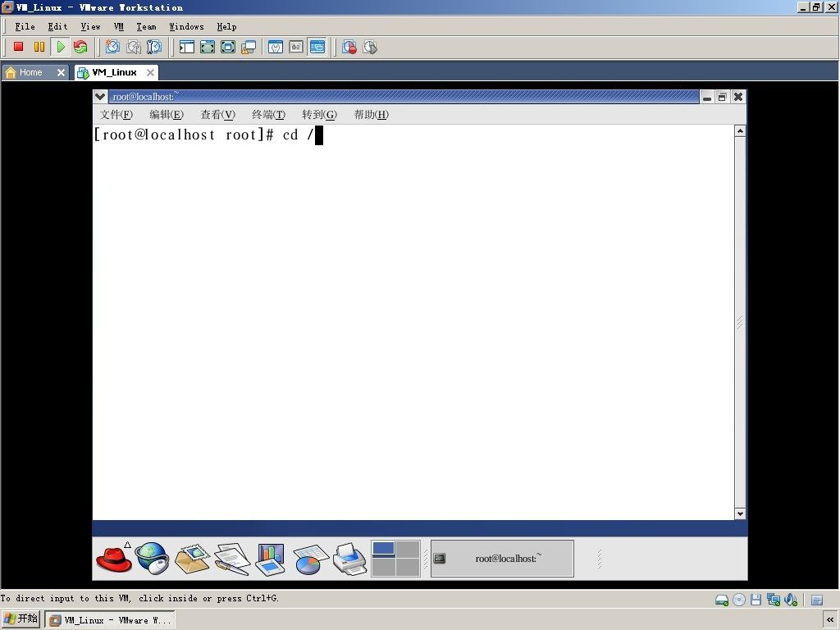Image resolution: width=840 pixels, height=630 pixels.
Task: Open the VMware Edit menu
Action: [x=57, y=26]
